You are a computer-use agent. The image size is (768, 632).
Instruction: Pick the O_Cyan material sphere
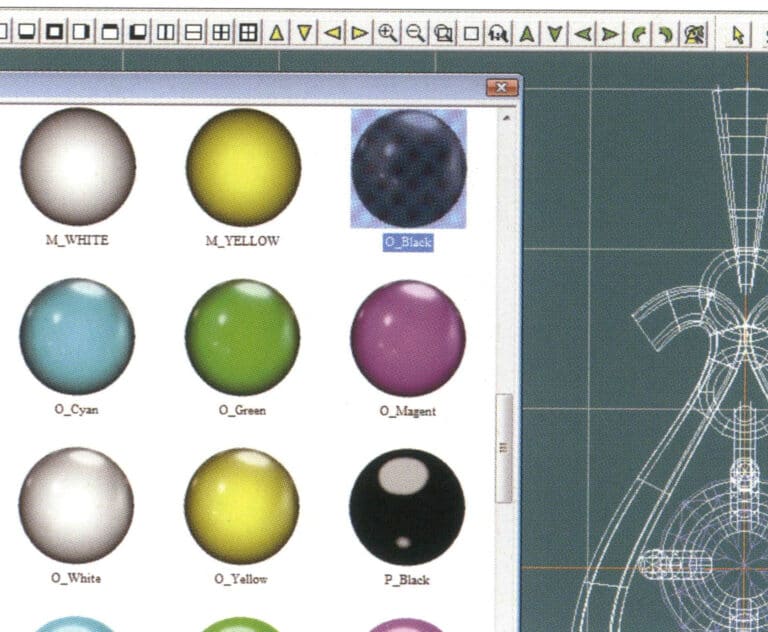[x=77, y=336]
